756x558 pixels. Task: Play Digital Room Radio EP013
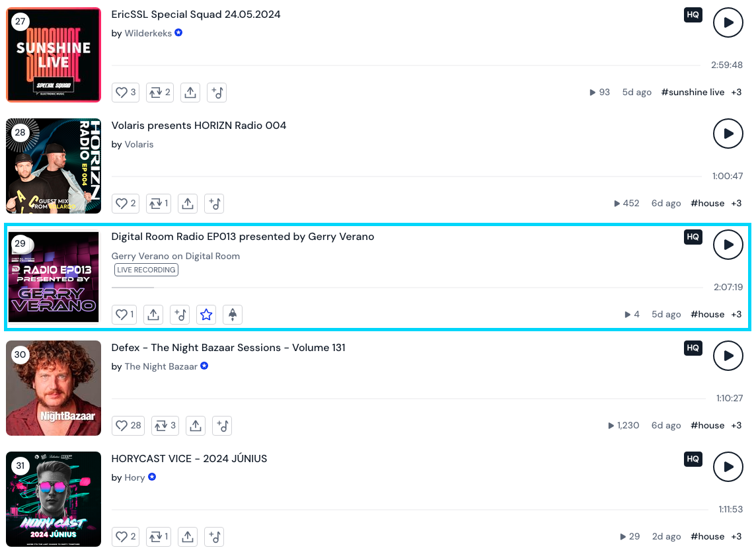pos(728,245)
